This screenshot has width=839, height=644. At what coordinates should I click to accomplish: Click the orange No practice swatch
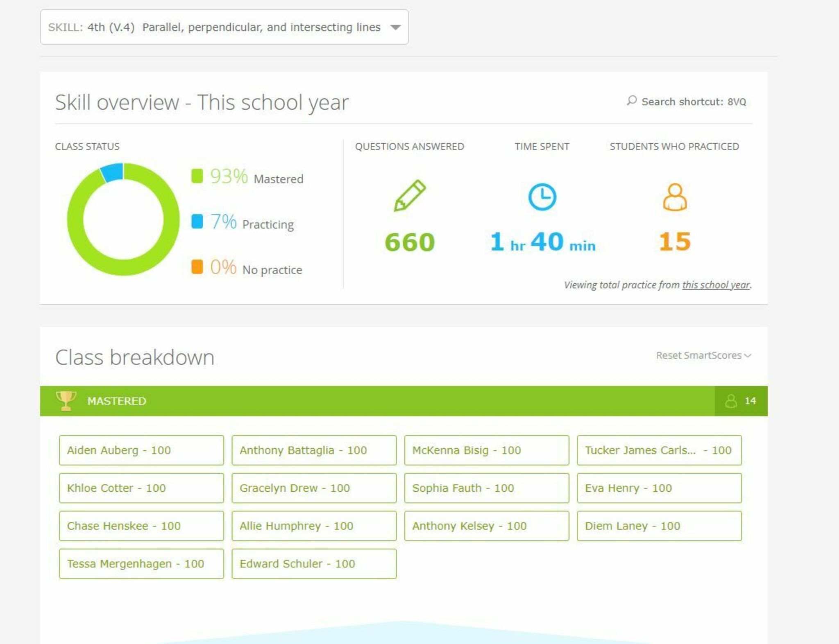(197, 267)
